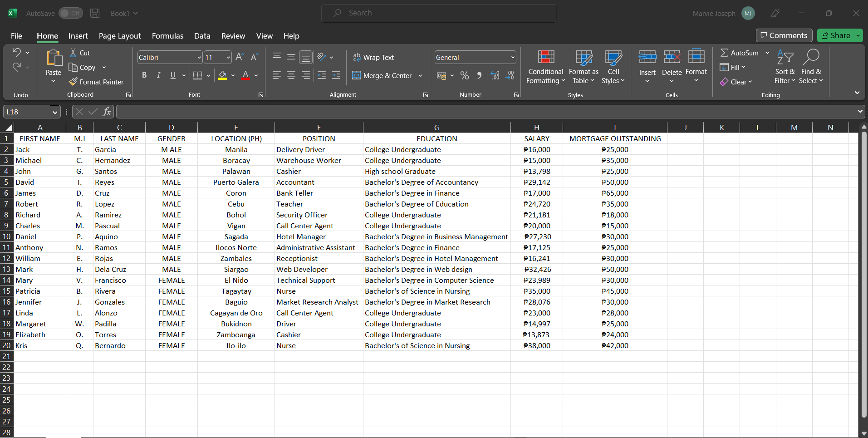Click Merge & Center button
The width and height of the screenshot is (868, 438).
click(x=382, y=76)
